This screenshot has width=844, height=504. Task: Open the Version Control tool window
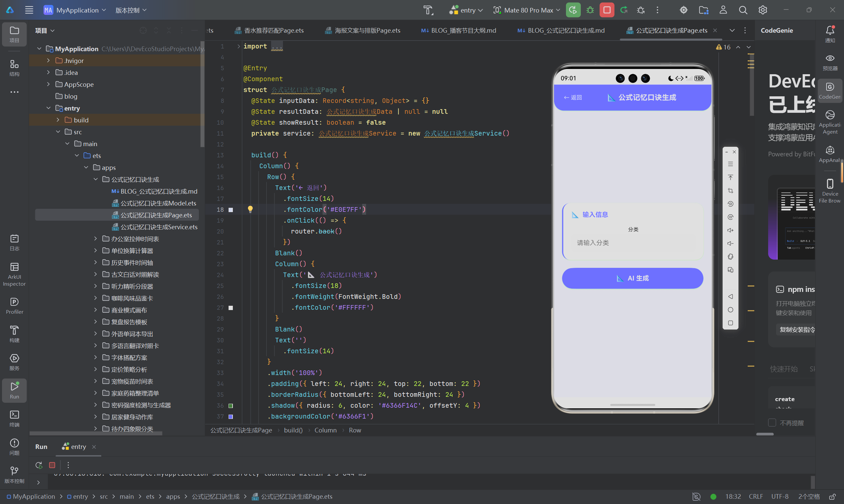[x=14, y=475]
